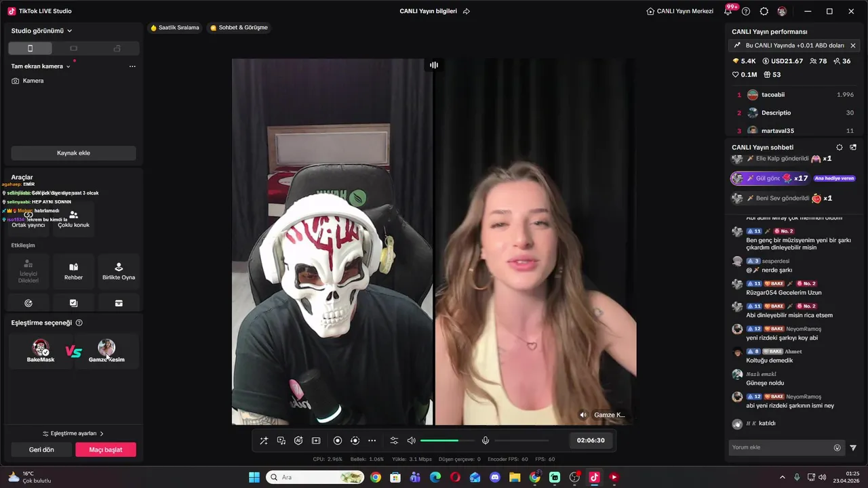Screen dimensions: 868x488
Task: Adjust the green speaker volume slider
Action: [x=448, y=441]
